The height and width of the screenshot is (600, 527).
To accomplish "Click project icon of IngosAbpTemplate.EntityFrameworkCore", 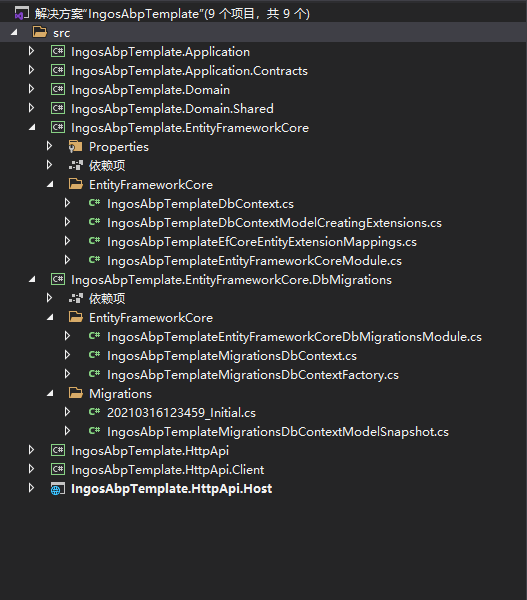I will (x=58, y=127).
